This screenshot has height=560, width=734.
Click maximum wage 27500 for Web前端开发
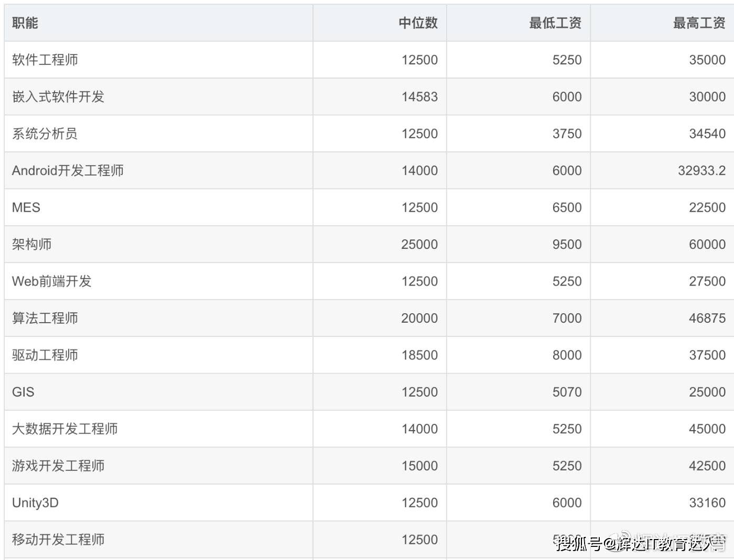click(707, 281)
